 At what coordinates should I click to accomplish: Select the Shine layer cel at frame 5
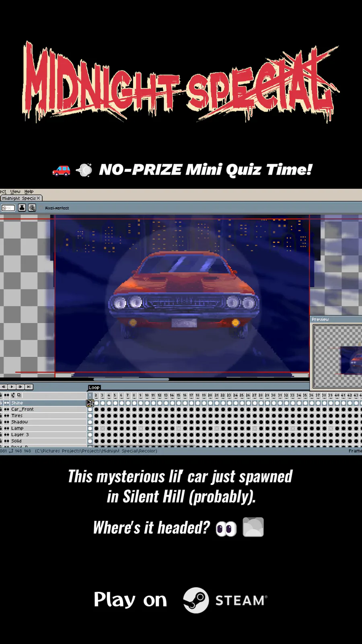(115, 403)
